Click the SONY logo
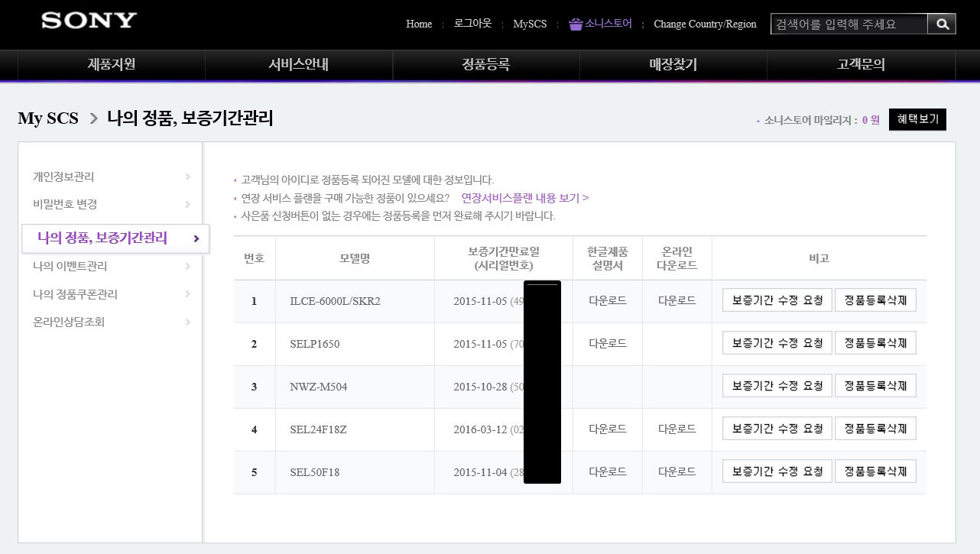 pyautogui.click(x=89, y=21)
